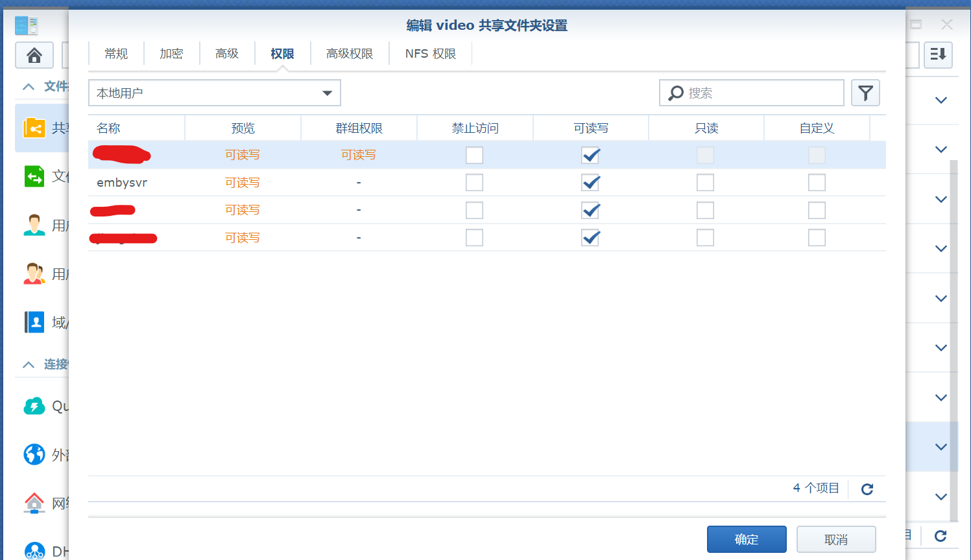This screenshot has height=560, width=971.
Task: Open the File Services sidebar icon
Action: 34,176
